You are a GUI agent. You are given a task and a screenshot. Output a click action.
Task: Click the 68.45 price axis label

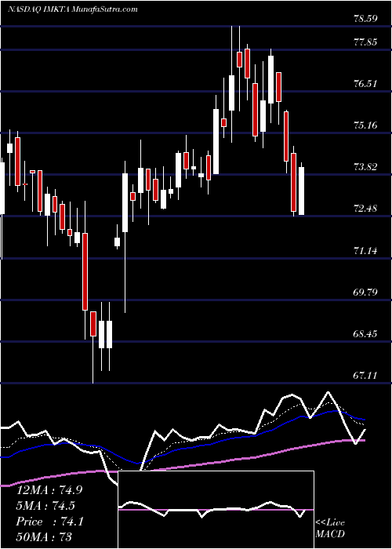tap(365, 333)
